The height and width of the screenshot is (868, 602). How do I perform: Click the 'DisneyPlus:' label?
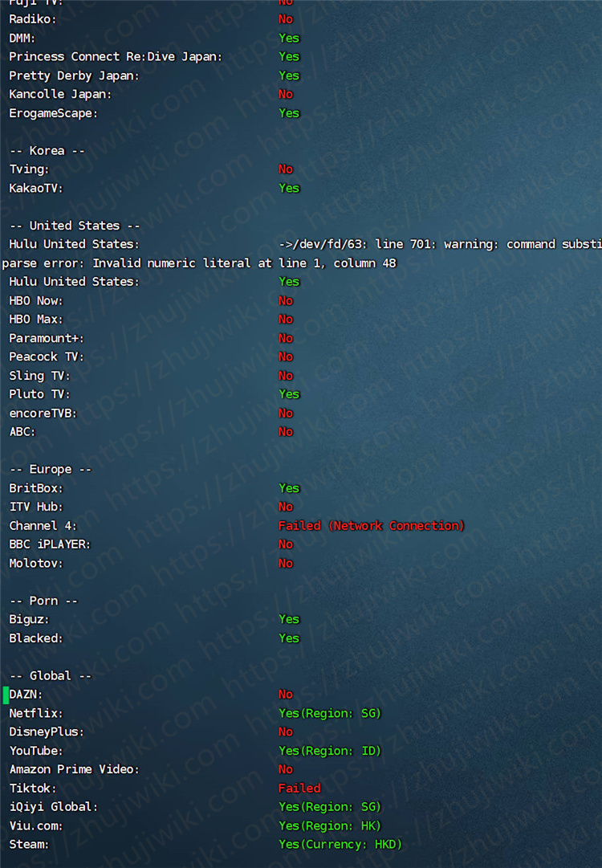47,732
